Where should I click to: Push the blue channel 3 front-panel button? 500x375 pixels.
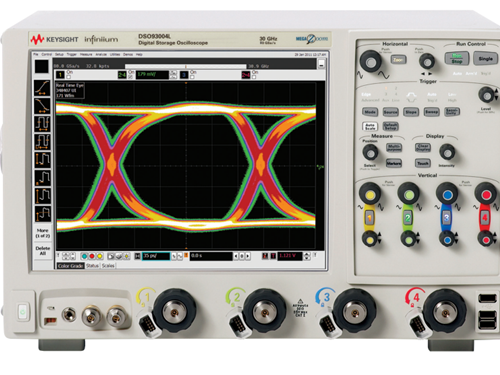446,218
